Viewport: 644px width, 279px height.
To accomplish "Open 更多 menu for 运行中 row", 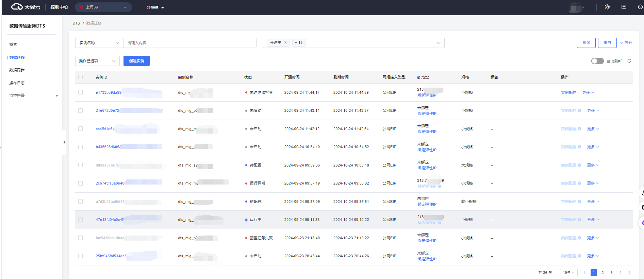I will tap(593, 220).
